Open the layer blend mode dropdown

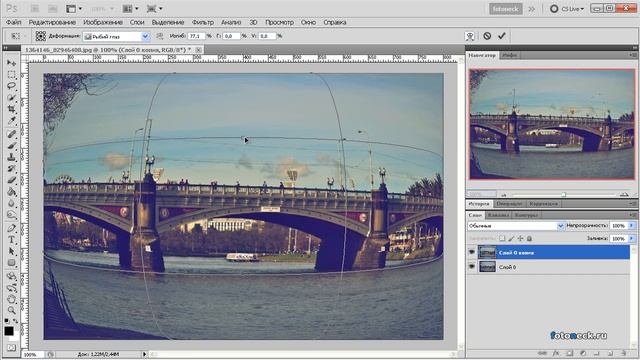(x=516, y=226)
